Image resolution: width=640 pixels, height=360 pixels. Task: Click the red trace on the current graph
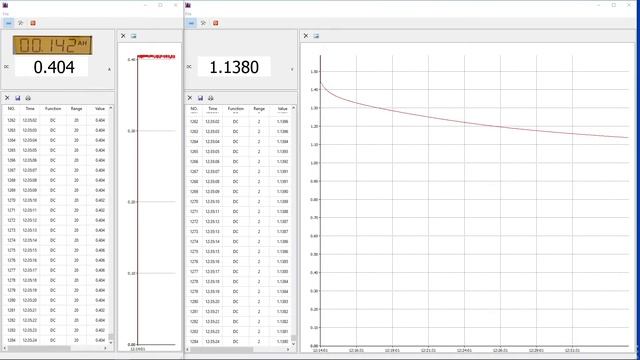click(156, 56)
